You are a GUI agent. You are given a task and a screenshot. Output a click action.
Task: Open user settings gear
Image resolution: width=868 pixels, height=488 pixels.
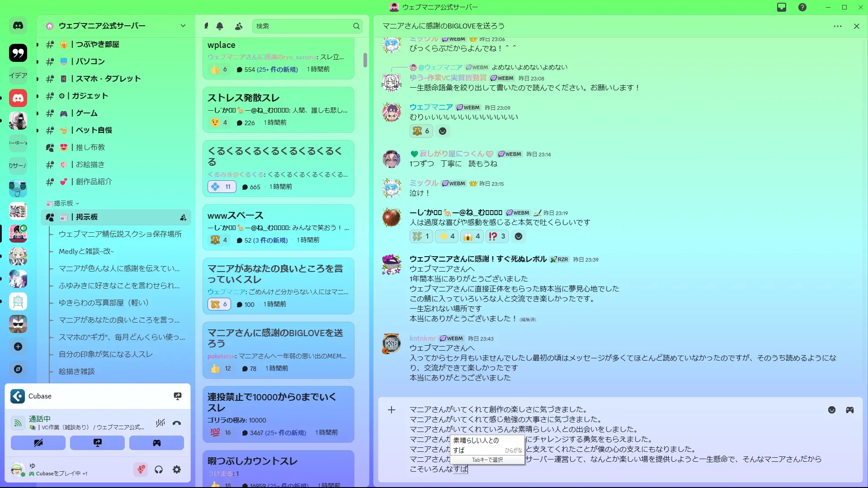click(177, 469)
